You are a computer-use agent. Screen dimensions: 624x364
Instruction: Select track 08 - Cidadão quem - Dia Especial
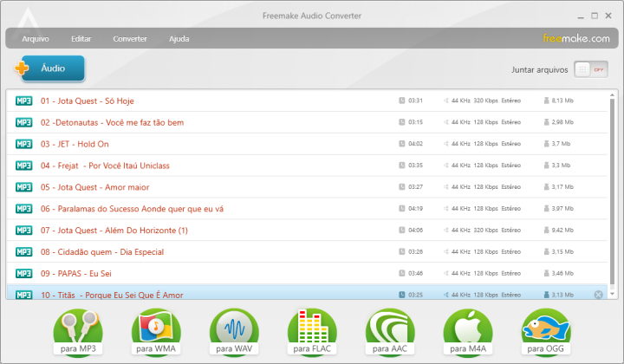click(307, 252)
